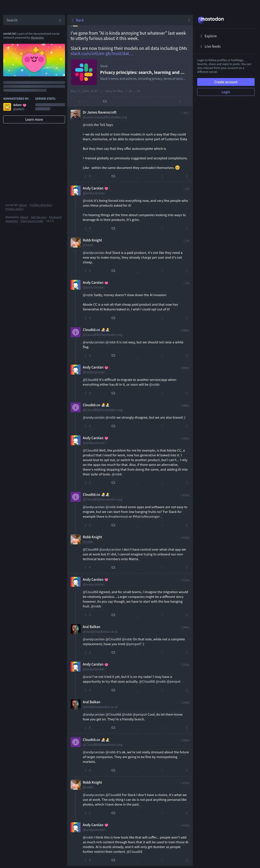Open Dr James Ravenscroft's profile avatar
The image size is (260, 868).
(75, 114)
